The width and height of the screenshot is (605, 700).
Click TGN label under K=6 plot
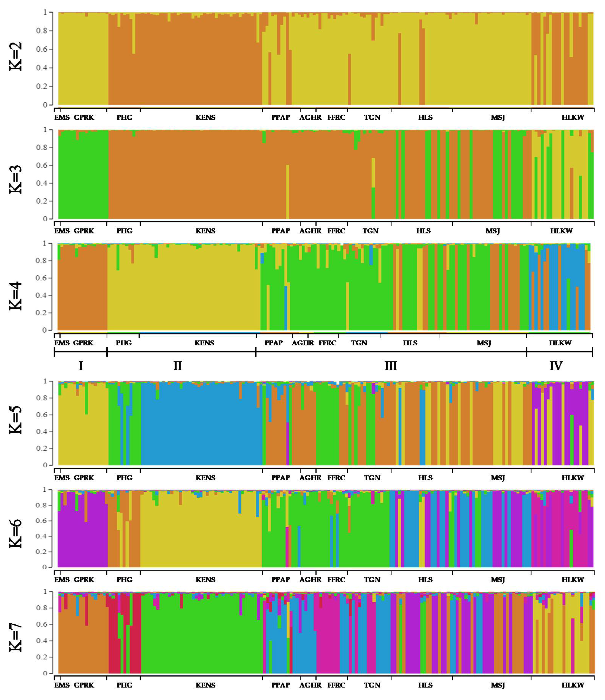coord(372,580)
